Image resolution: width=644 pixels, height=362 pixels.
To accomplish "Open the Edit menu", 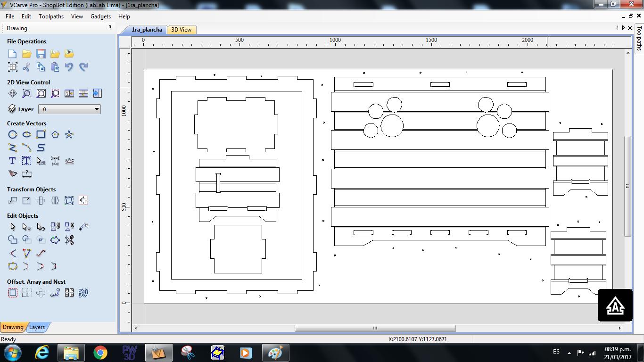I will [26, 16].
